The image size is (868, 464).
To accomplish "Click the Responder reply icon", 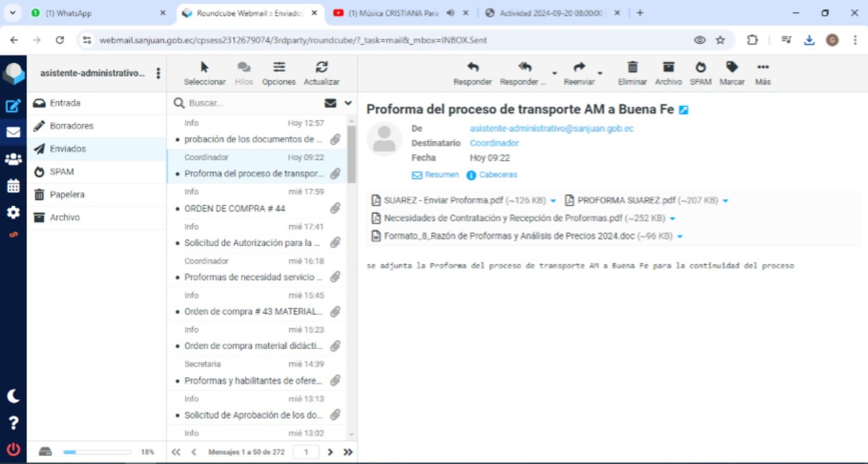I will [x=472, y=72].
